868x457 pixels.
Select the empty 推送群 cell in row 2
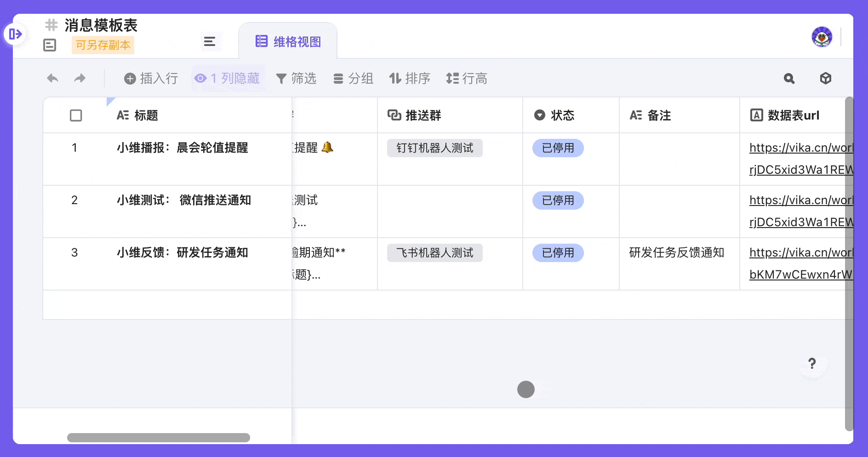click(450, 211)
